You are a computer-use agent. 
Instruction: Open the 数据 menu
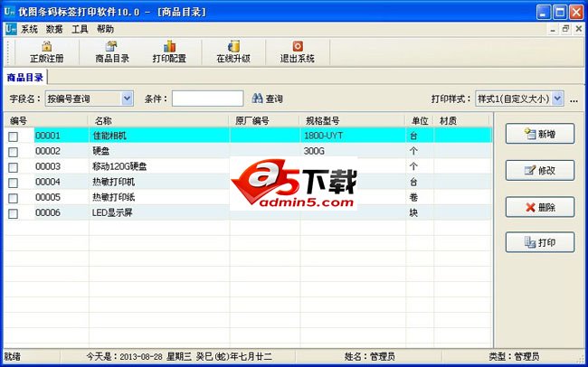coord(54,29)
